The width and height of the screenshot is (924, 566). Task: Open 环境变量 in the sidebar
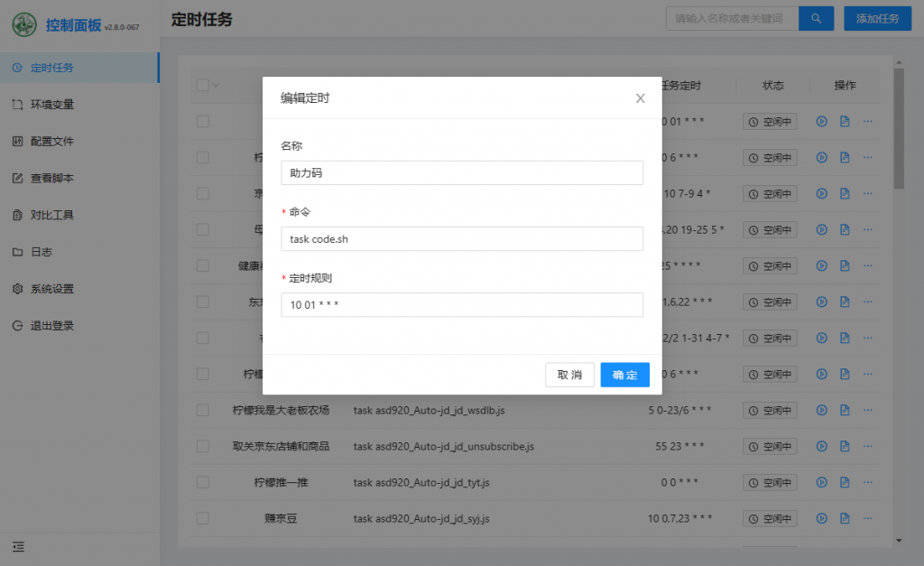tap(51, 105)
